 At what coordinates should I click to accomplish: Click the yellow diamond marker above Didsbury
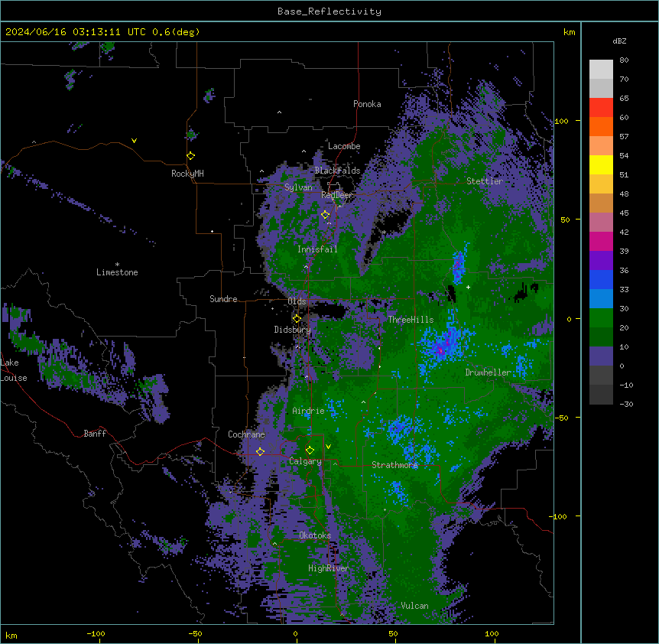[297, 319]
